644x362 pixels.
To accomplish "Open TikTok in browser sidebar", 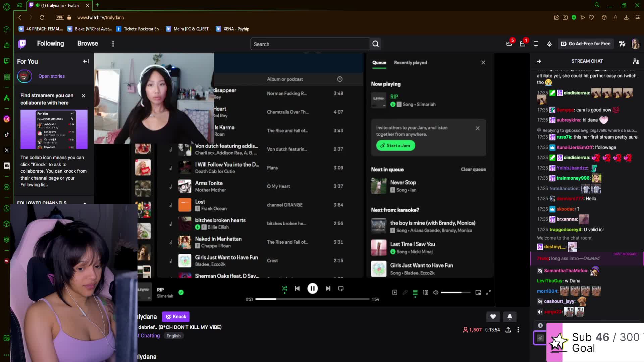I will coord(7,135).
